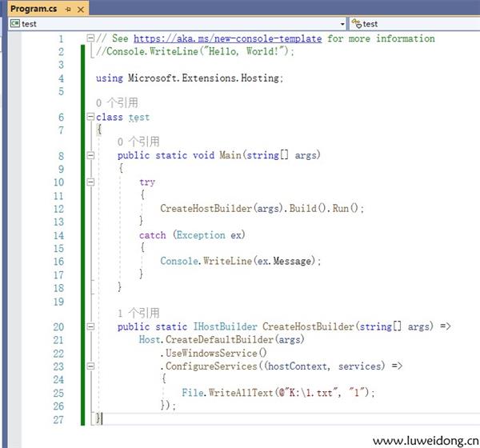Collapse the comment block at line 1
480x448 pixels.
pyautogui.click(x=90, y=39)
